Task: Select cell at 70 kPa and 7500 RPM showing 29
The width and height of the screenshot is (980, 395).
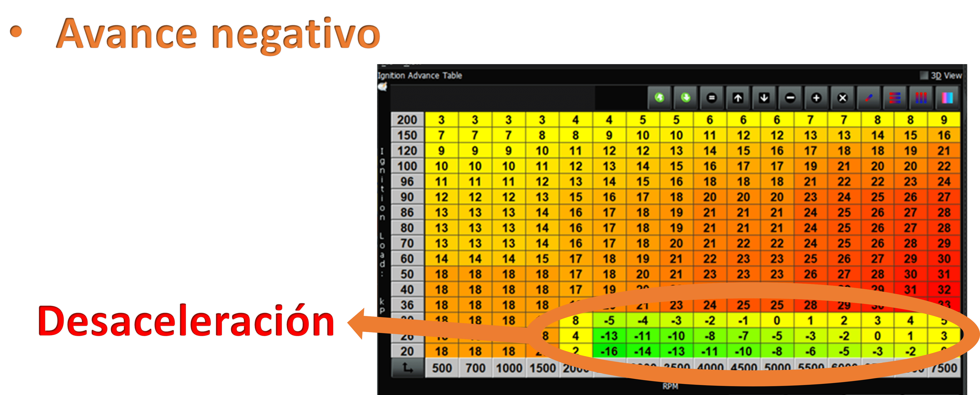Action: [944, 243]
